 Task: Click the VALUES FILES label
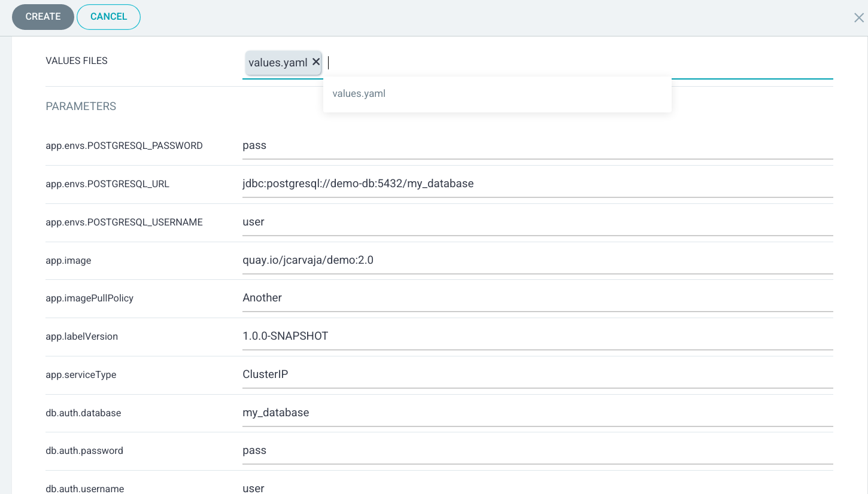click(77, 60)
